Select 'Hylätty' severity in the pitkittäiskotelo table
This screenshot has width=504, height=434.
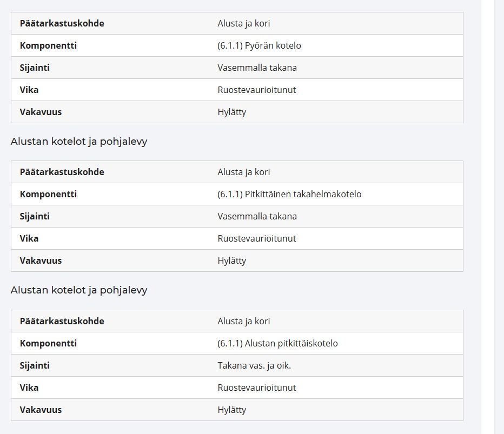pyautogui.click(x=231, y=410)
